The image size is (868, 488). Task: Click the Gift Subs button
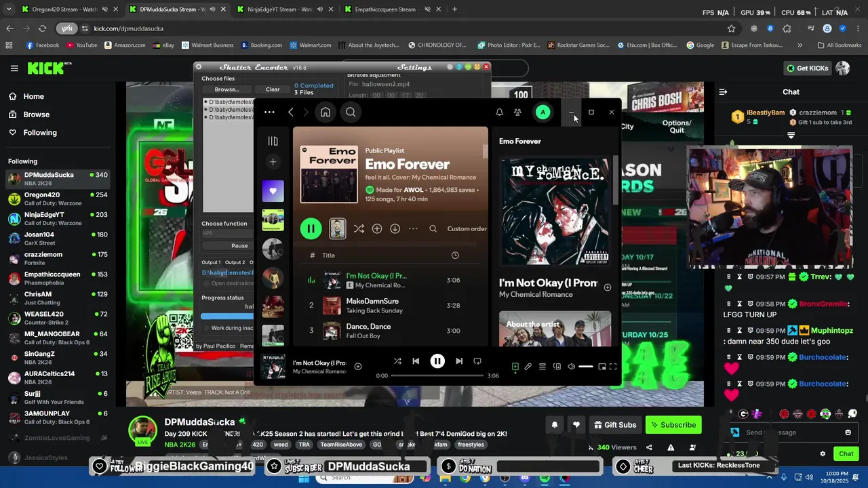pos(615,425)
